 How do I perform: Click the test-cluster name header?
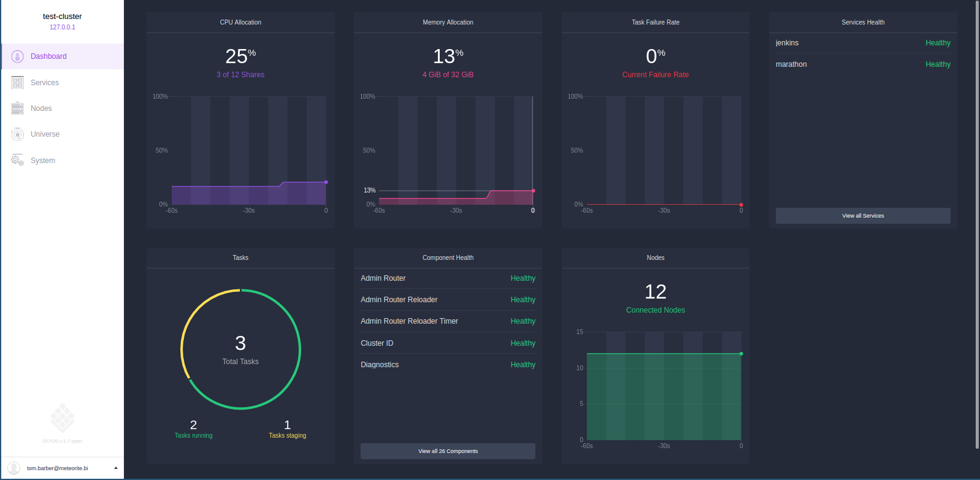[63, 17]
